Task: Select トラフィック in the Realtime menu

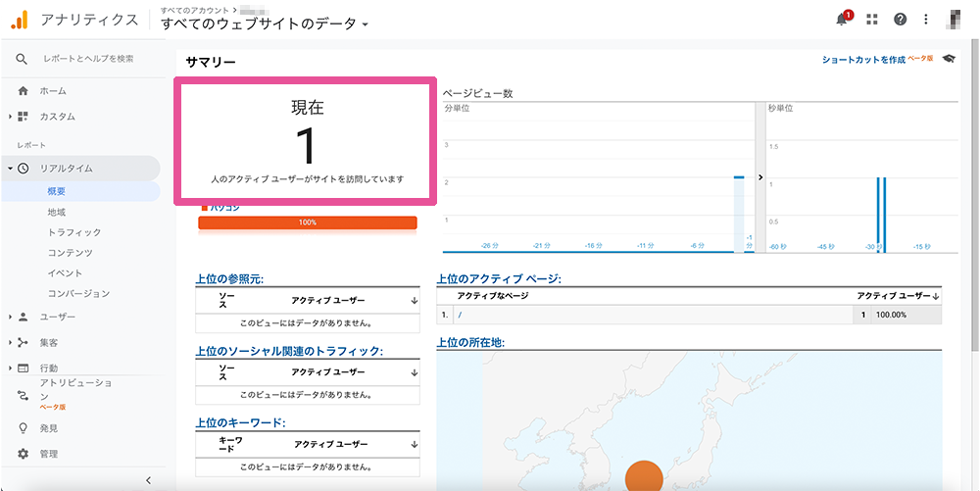Action: pyautogui.click(x=74, y=232)
